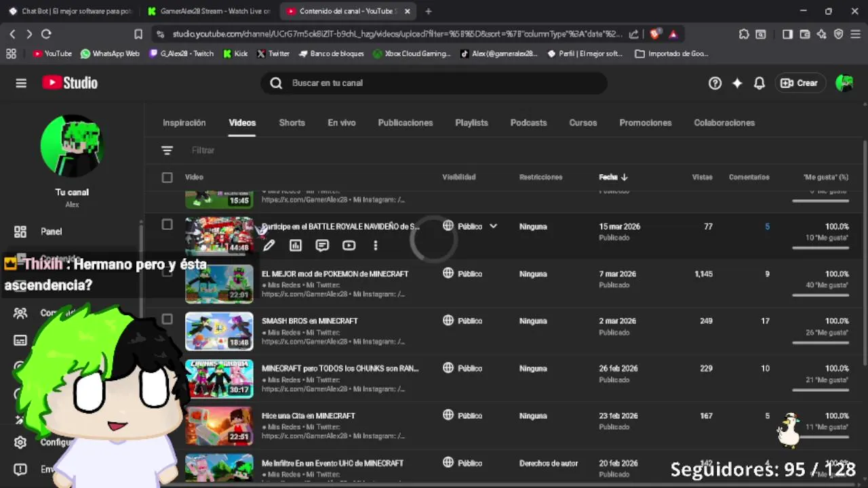868x488 pixels.
Task: Check the BATTLE ROYALE NAVIDEÑO video checkbox
Action: 167,224
